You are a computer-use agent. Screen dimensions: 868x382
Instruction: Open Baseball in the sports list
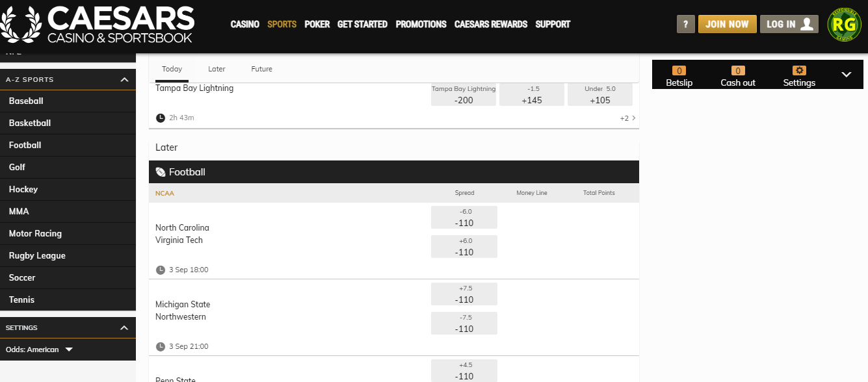(x=68, y=101)
